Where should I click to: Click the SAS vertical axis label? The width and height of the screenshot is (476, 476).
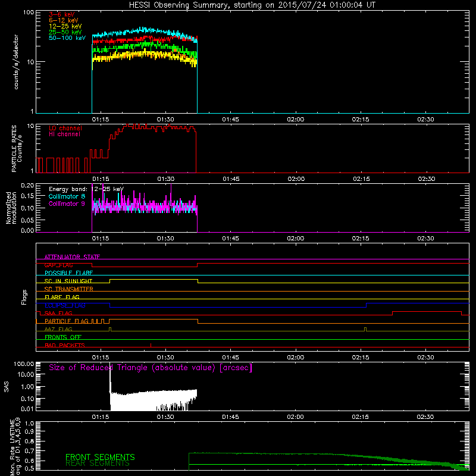click(x=7, y=387)
